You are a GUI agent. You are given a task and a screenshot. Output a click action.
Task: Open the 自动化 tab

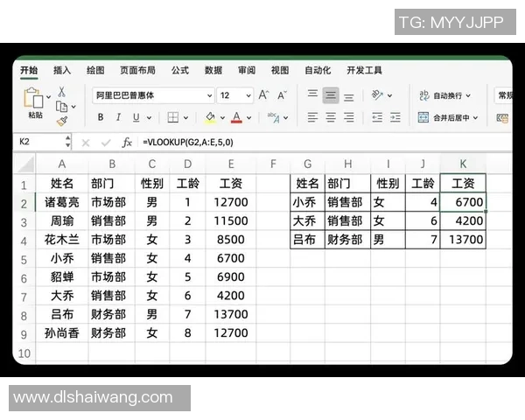click(318, 70)
